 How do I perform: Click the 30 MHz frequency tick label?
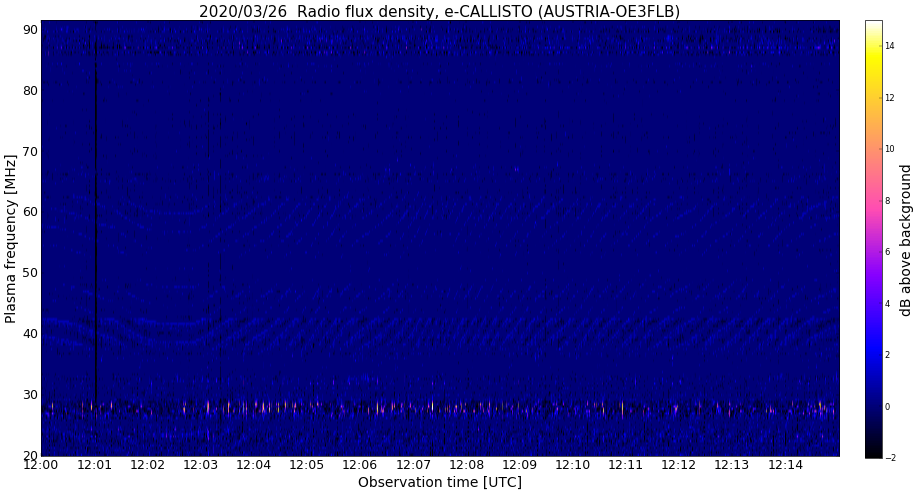(x=30, y=395)
